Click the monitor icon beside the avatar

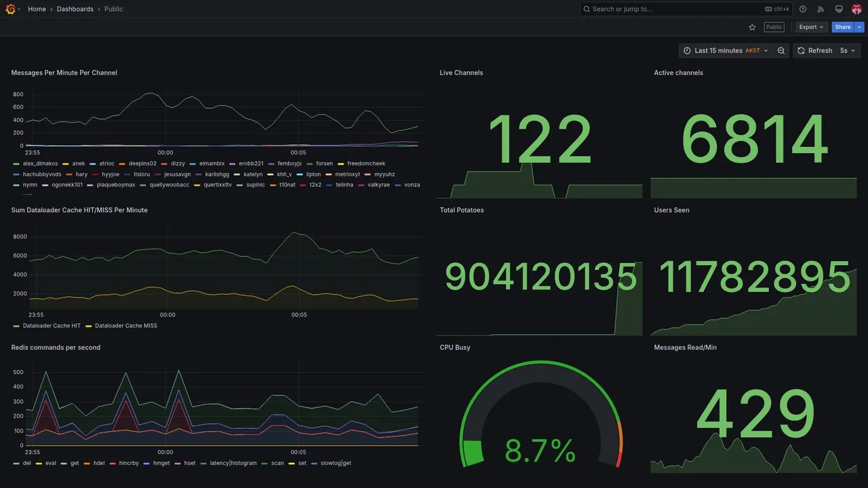pyautogui.click(x=839, y=9)
